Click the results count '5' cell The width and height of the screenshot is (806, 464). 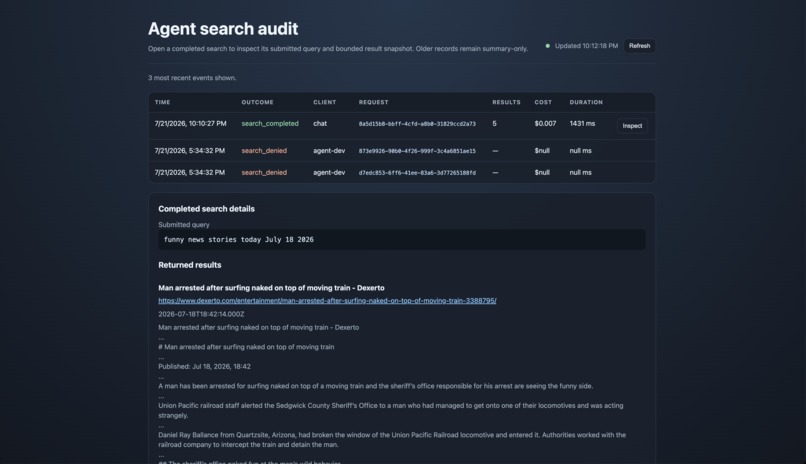(494, 124)
